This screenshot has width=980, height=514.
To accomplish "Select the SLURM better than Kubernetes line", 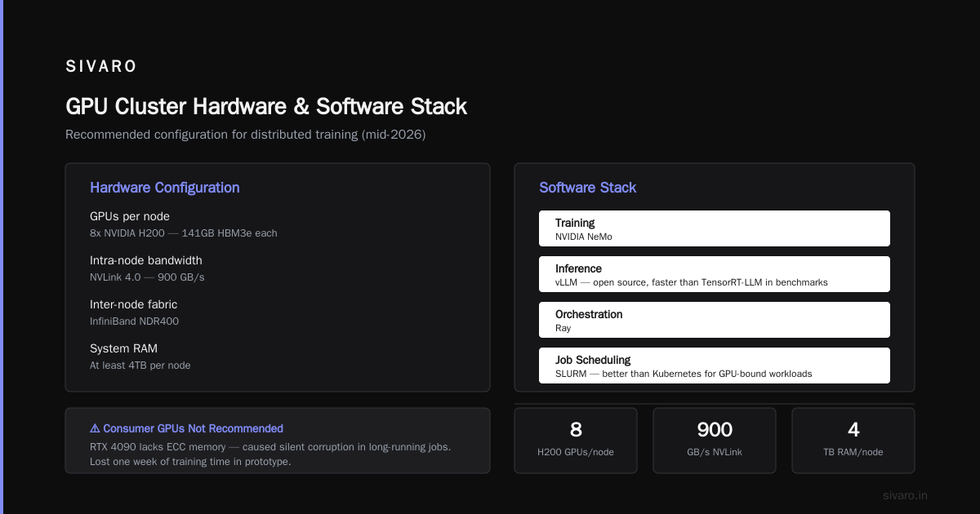I will [684, 374].
